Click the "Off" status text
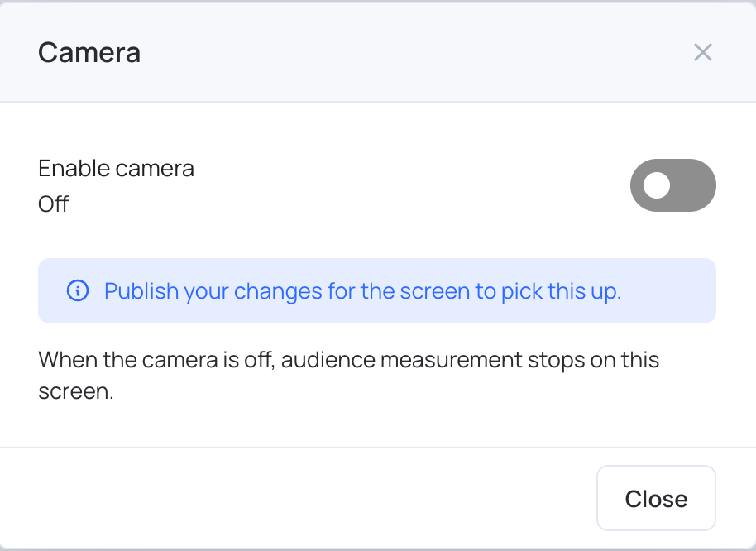 click(53, 204)
